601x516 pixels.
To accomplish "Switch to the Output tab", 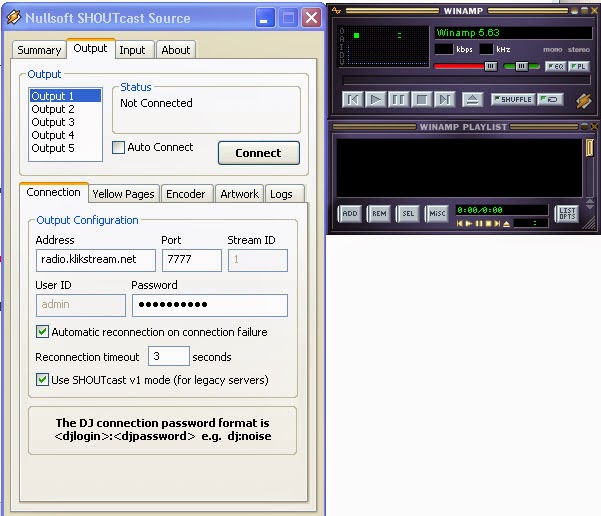I will click(90, 48).
